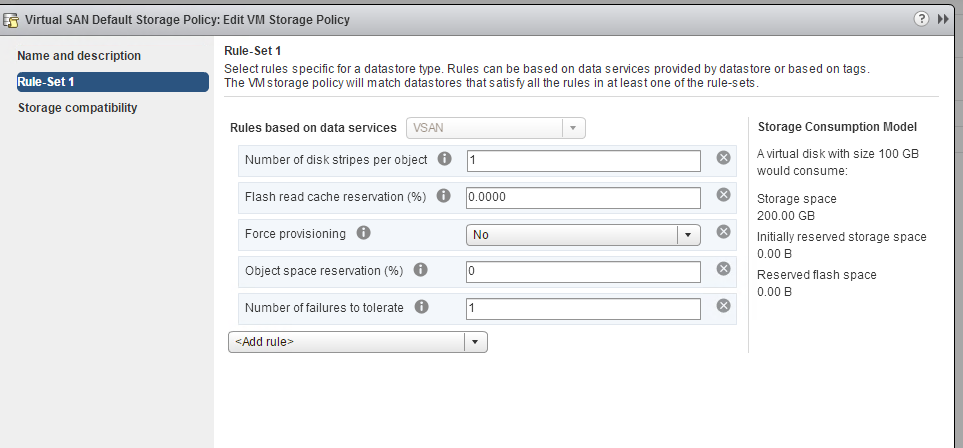Image resolution: width=963 pixels, height=448 pixels.
Task: Remove the Object space reservation rule
Action: click(723, 269)
